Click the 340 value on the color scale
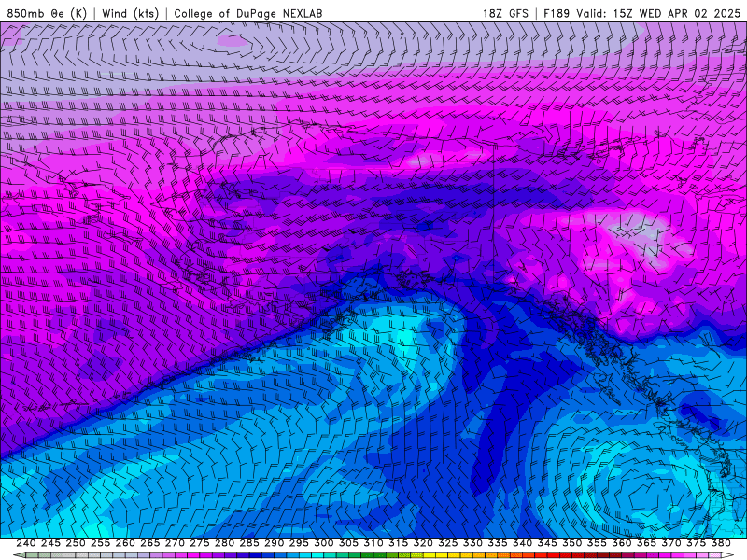 click(x=522, y=543)
